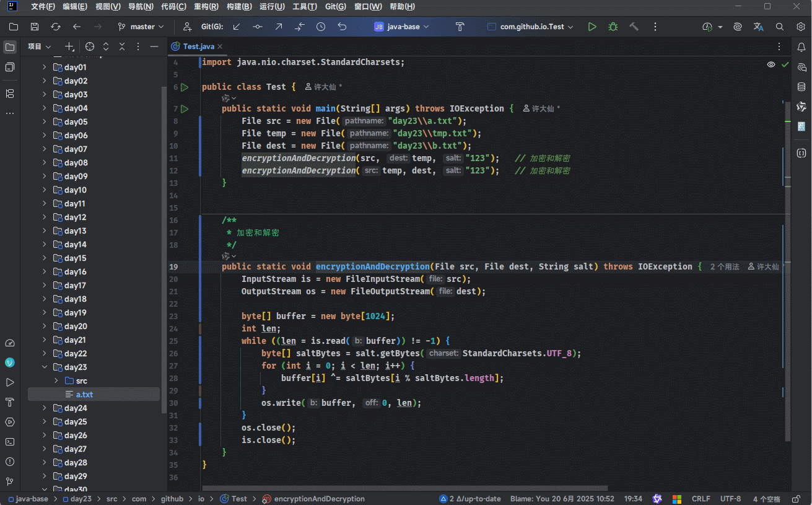
Task: Click the Search Everywhere magnifier icon
Action: click(780, 27)
